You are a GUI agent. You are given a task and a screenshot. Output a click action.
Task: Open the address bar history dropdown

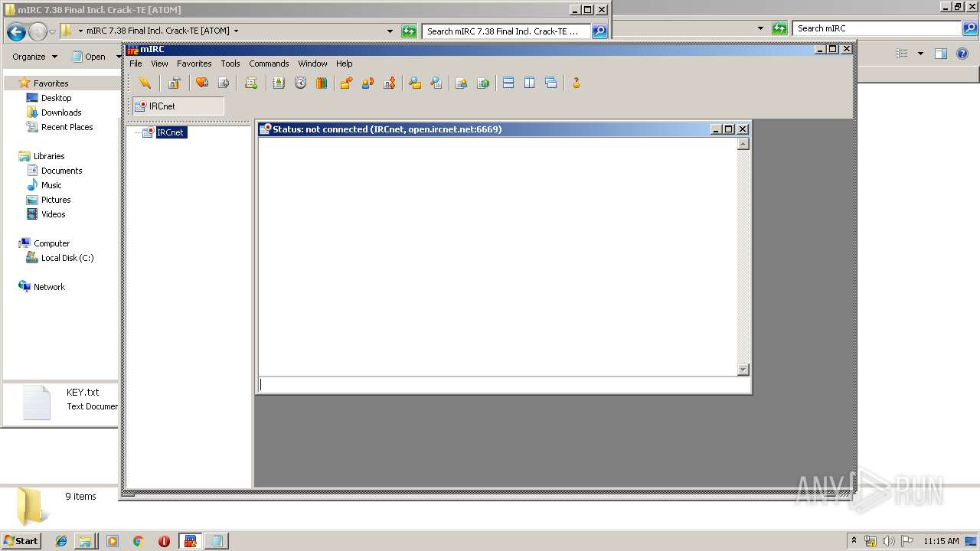(390, 31)
